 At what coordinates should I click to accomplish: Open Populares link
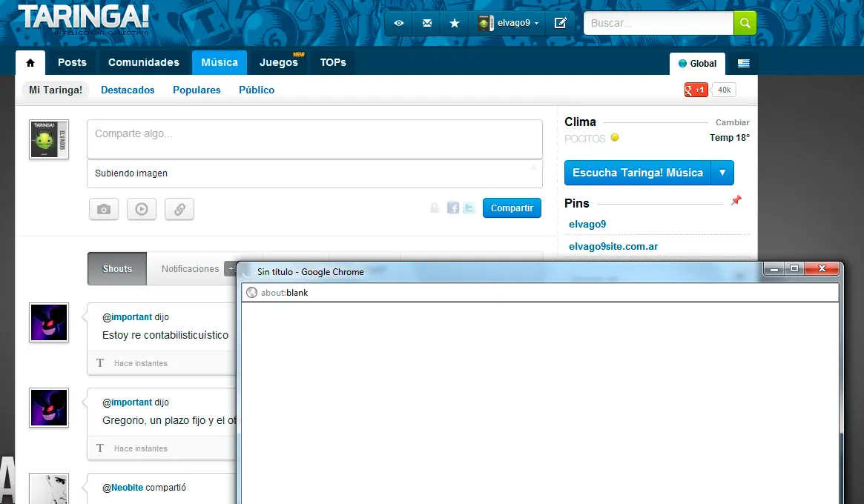[x=197, y=90]
